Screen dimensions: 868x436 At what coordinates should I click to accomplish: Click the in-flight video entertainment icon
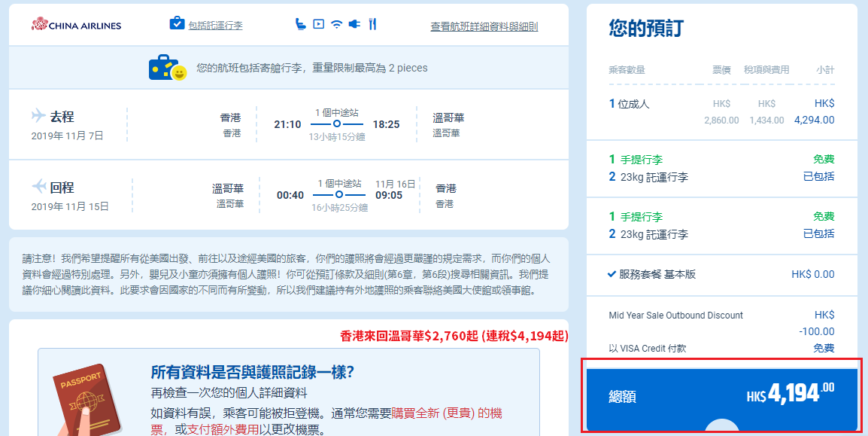click(318, 24)
